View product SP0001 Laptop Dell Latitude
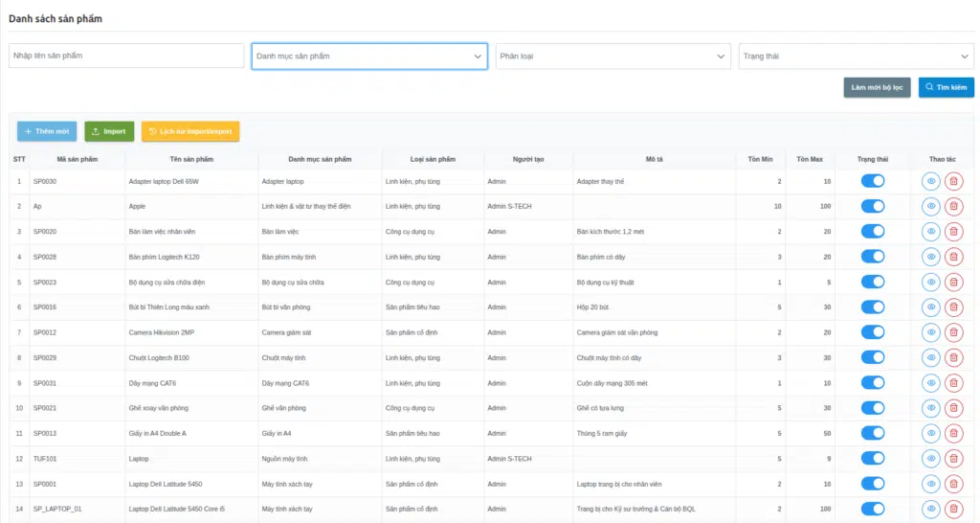This screenshot has width=980, height=523. pyautogui.click(x=930, y=484)
